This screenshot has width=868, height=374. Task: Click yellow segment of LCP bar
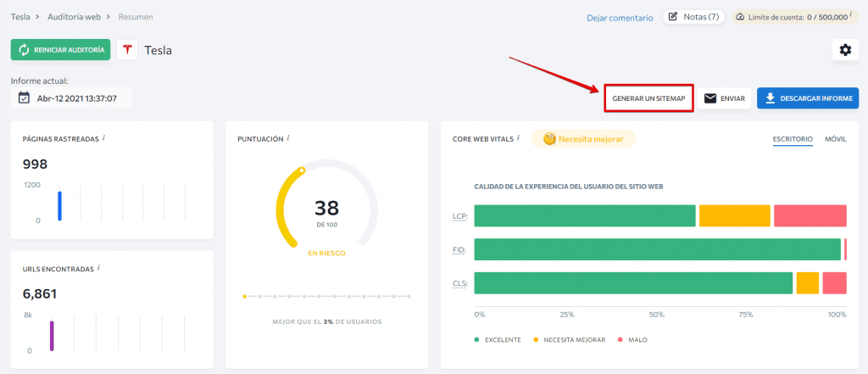click(x=735, y=215)
